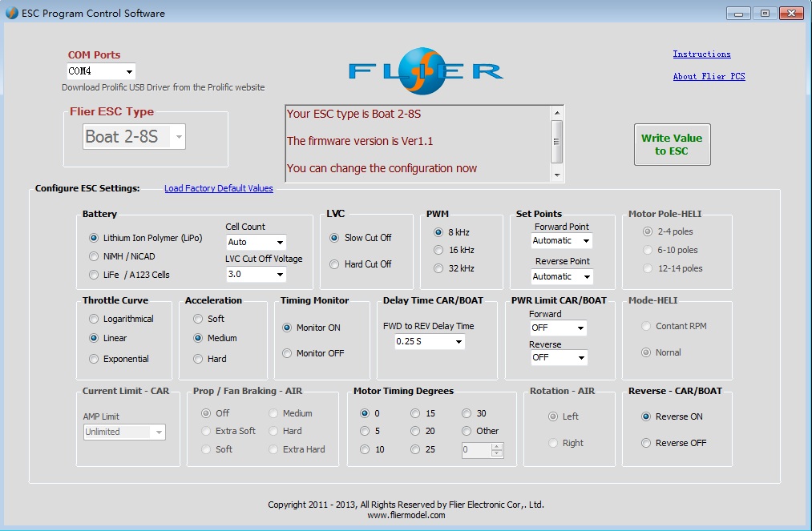
Task: Select LiFe / A123 Cells battery type
Action: (x=129, y=275)
